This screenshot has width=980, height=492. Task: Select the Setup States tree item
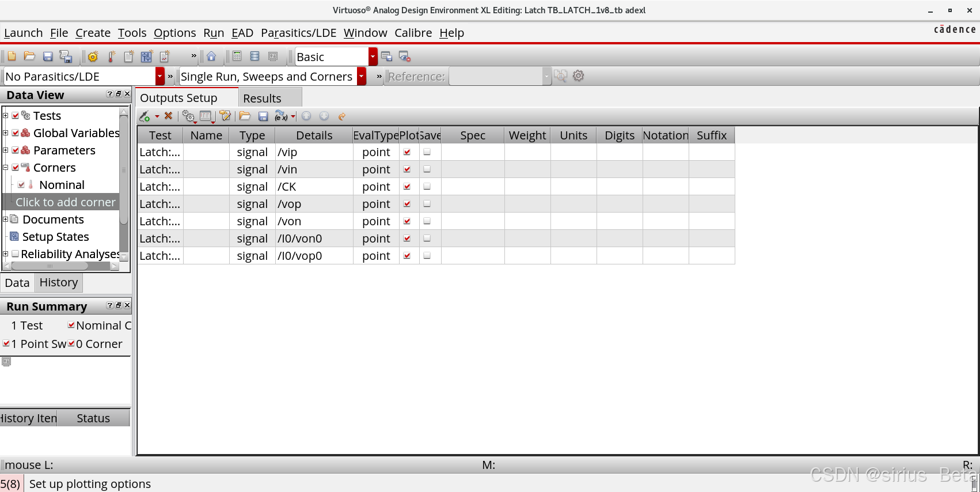(x=55, y=237)
